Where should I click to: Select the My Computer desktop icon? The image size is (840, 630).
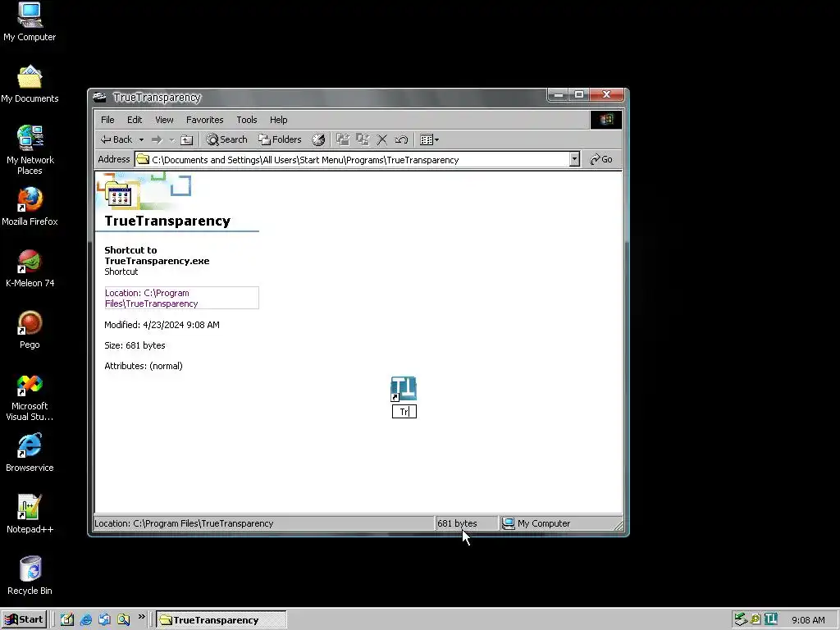(30, 22)
